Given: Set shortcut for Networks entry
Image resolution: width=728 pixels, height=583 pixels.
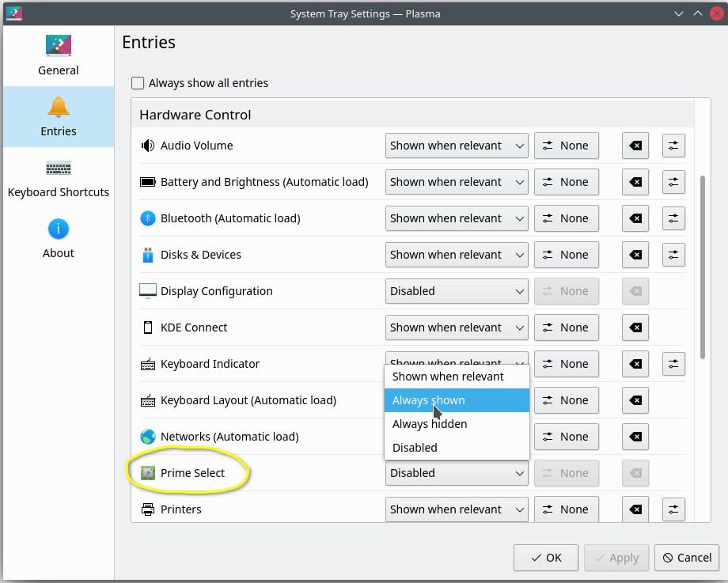Looking at the screenshot, I should pyautogui.click(x=567, y=437).
